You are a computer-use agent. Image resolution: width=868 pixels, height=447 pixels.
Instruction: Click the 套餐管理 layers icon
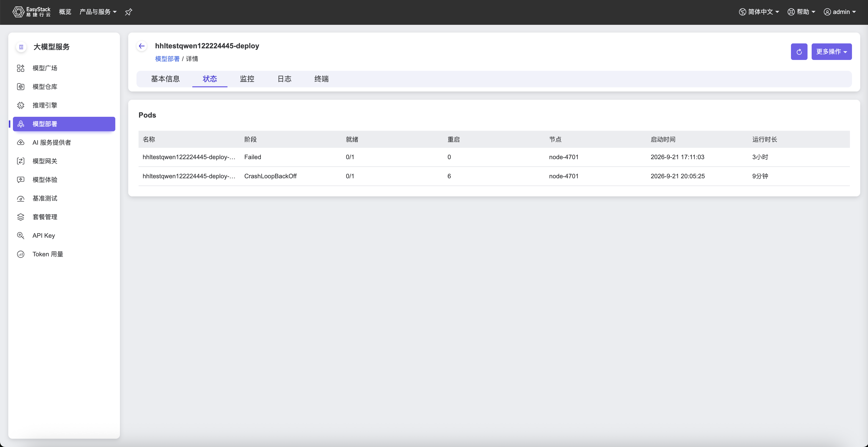[21, 217]
